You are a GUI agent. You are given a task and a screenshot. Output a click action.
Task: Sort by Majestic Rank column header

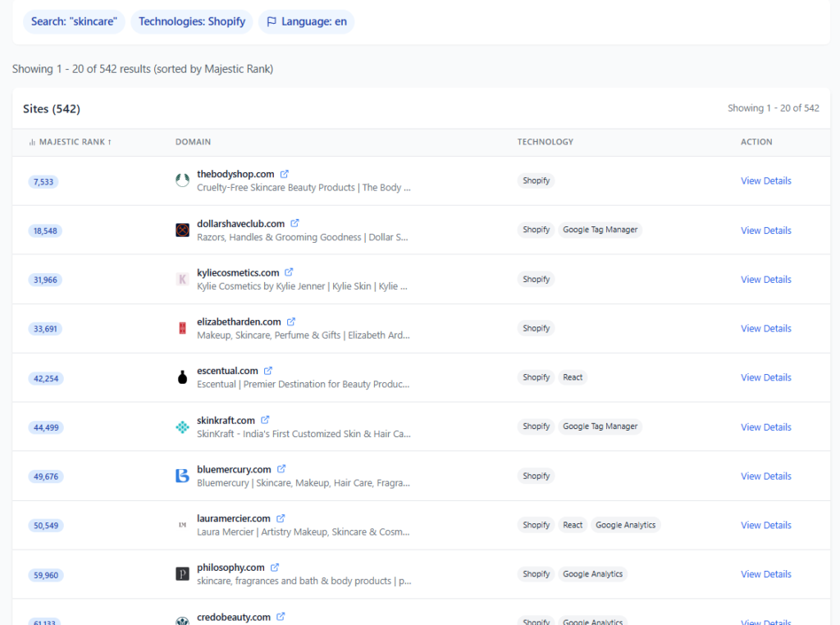coord(71,142)
